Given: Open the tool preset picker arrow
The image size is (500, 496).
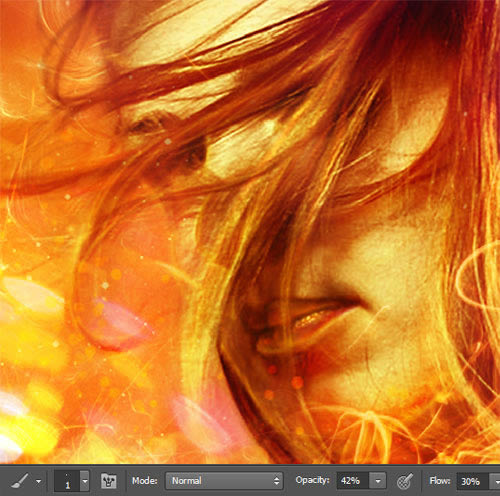Looking at the screenshot, I should pos(39,481).
